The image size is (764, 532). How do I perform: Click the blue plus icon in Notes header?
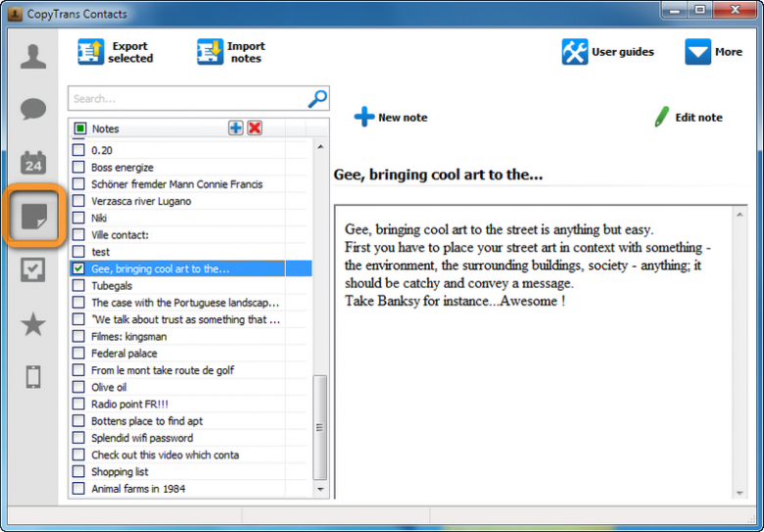coord(236,128)
